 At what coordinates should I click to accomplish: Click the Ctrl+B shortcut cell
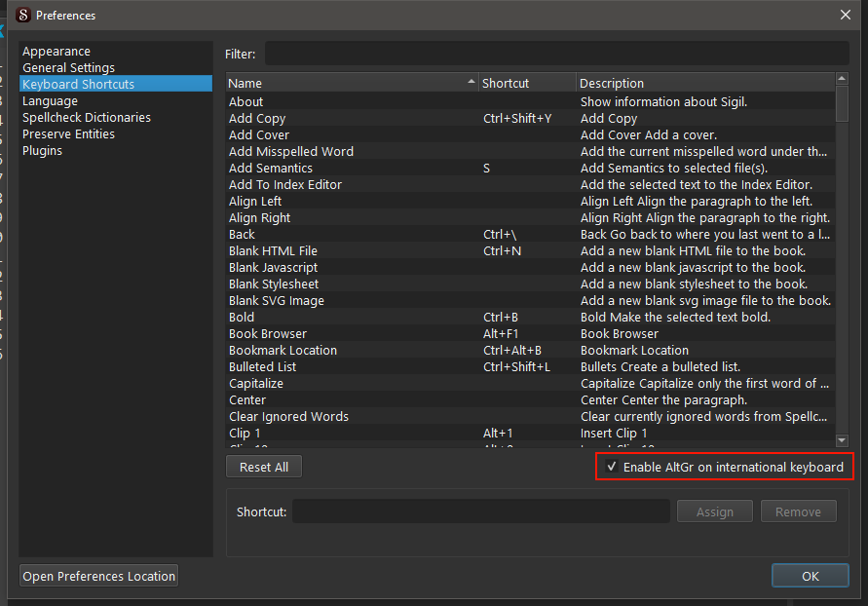[527, 318]
